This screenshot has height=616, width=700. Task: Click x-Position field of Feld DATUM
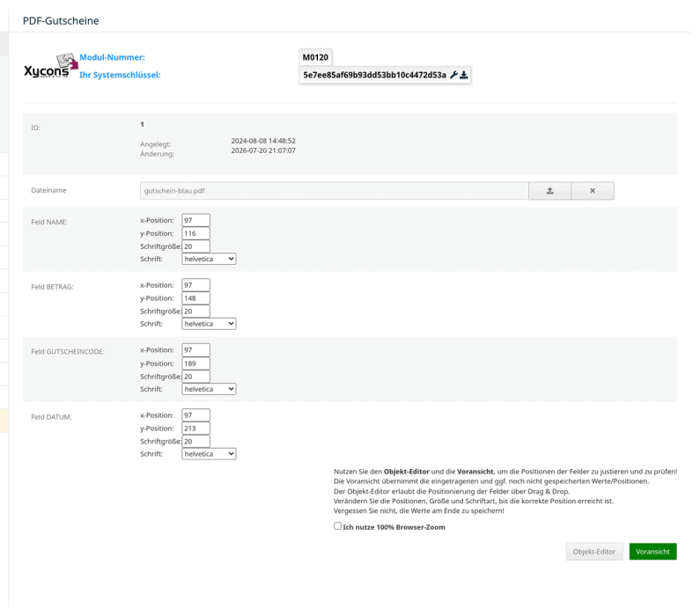[195, 415]
